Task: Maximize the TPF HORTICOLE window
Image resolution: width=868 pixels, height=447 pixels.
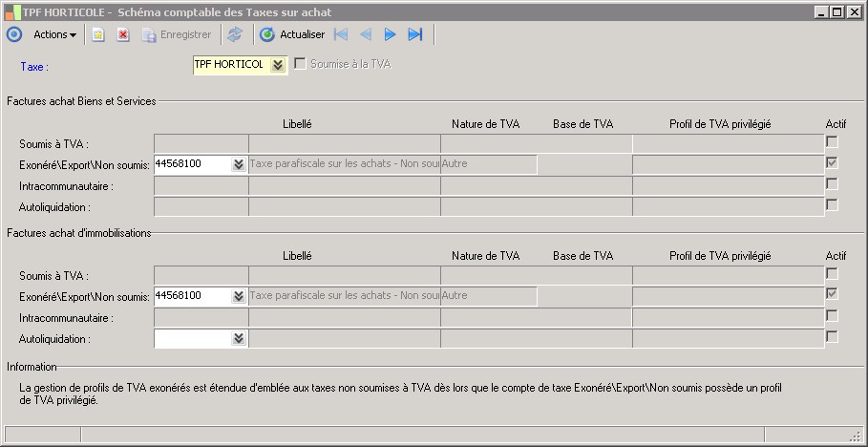Action: coord(837,12)
